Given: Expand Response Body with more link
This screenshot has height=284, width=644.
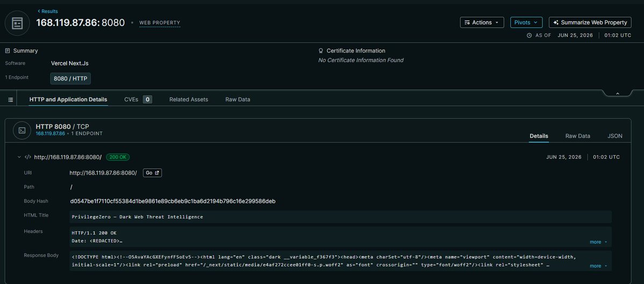Looking at the screenshot, I should click(x=598, y=266).
